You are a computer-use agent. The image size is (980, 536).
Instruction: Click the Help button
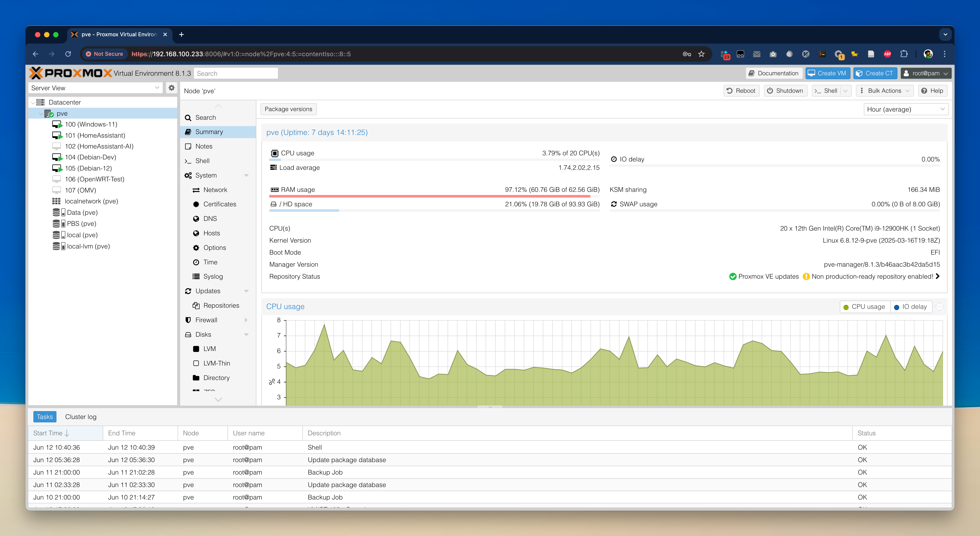point(932,90)
